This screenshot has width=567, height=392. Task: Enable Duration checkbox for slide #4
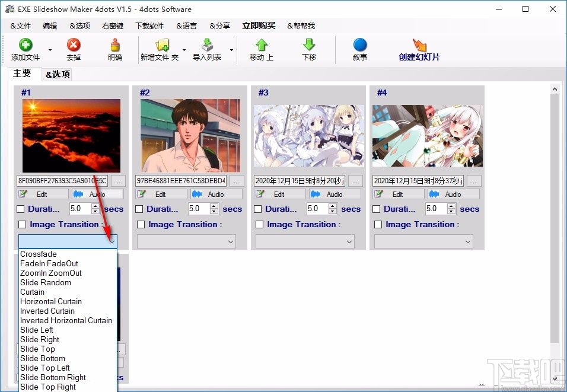tap(378, 209)
